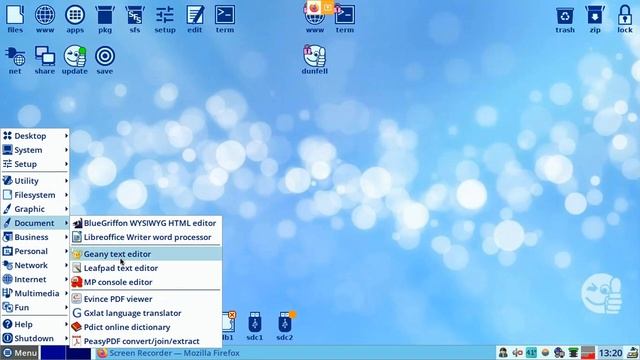
Task: Expand the Setup submenu
Action: pos(35,164)
